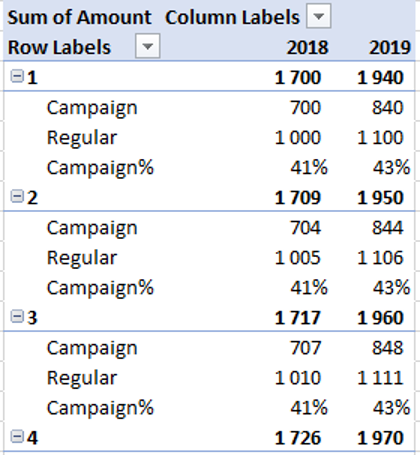Click group 4 total 1 726 cell
420x456 pixels.
click(298, 438)
